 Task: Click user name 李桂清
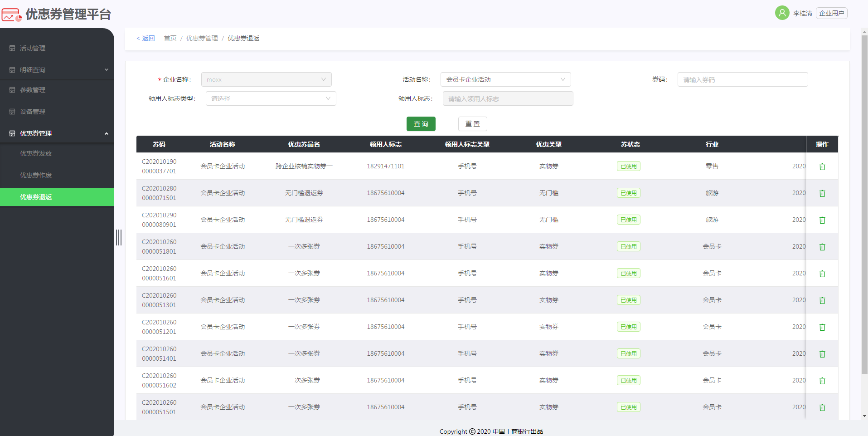[803, 13]
